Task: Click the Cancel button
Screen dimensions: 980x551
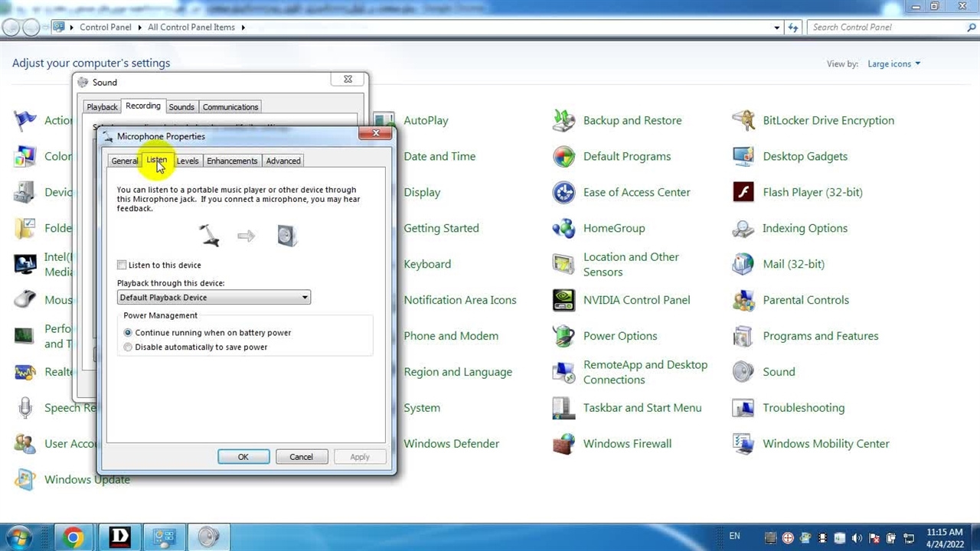Action: (301, 457)
